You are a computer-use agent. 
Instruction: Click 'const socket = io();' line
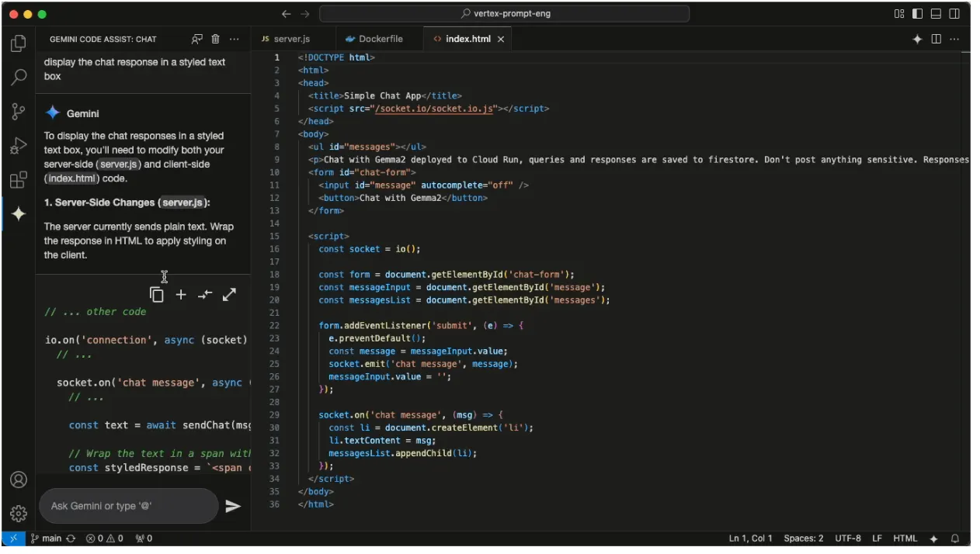(x=369, y=249)
